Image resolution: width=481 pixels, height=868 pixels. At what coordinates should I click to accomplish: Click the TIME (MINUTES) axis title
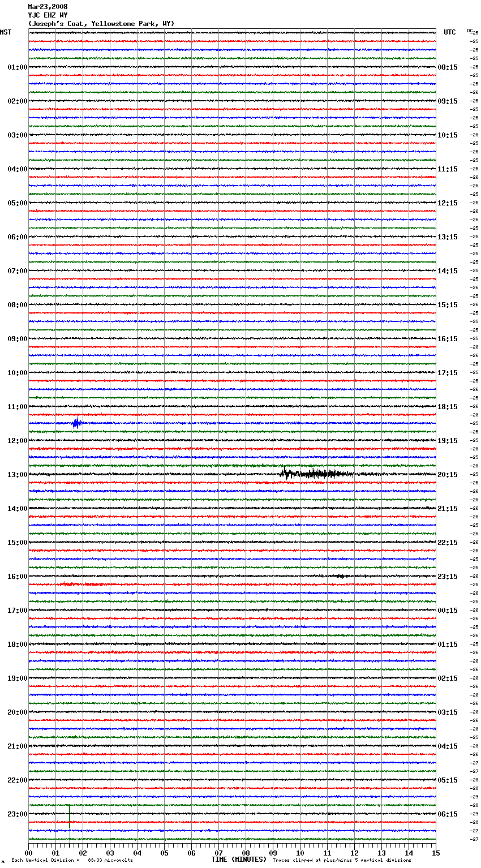(x=239, y=860)
